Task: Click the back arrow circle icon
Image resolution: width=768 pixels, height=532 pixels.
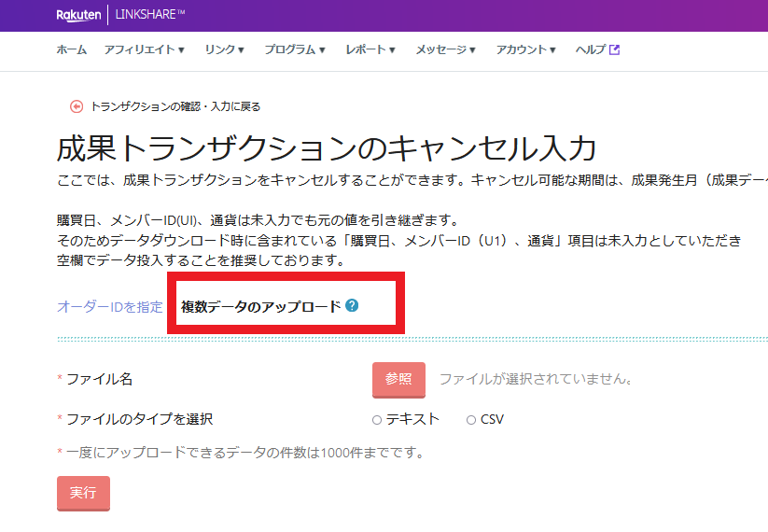Action: 77,106
